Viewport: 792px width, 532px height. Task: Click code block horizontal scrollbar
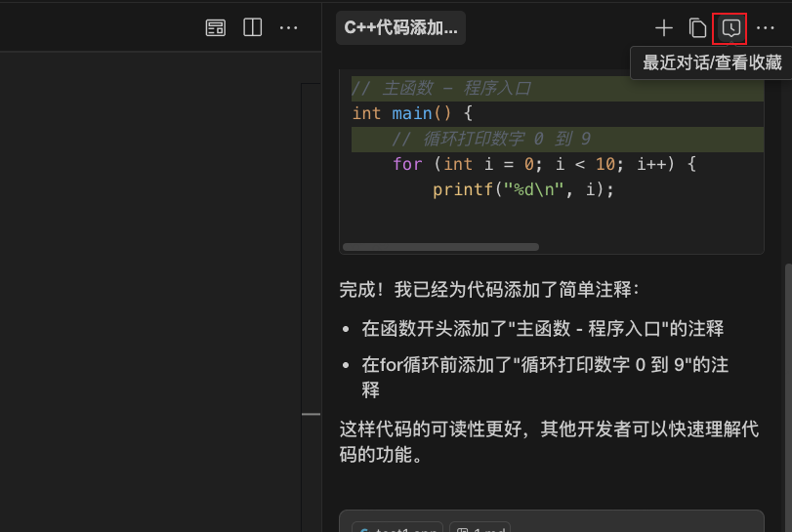(440, 247)
